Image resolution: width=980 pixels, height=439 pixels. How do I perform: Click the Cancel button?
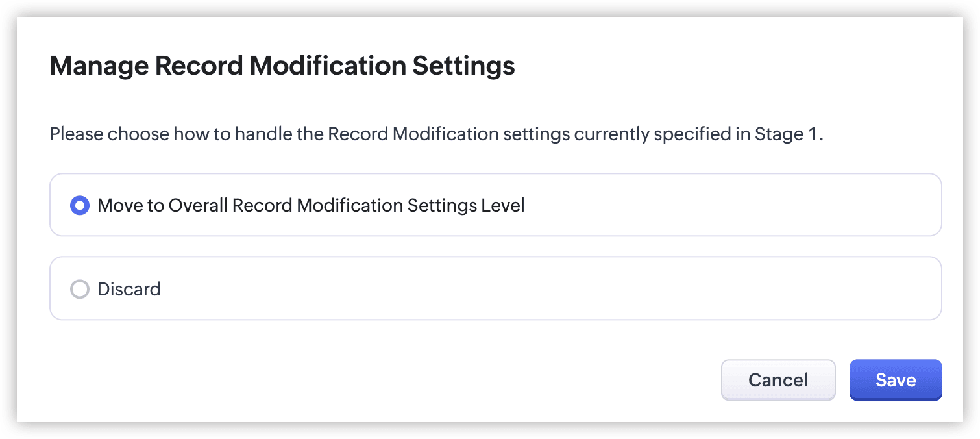(x=778, y=380)
